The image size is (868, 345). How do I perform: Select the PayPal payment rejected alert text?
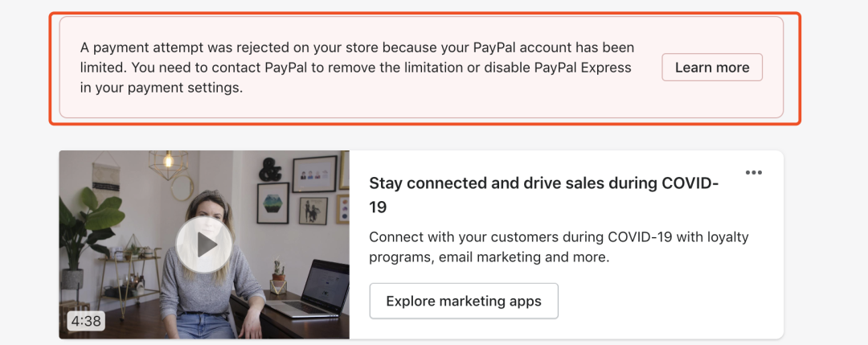[357, 68]
